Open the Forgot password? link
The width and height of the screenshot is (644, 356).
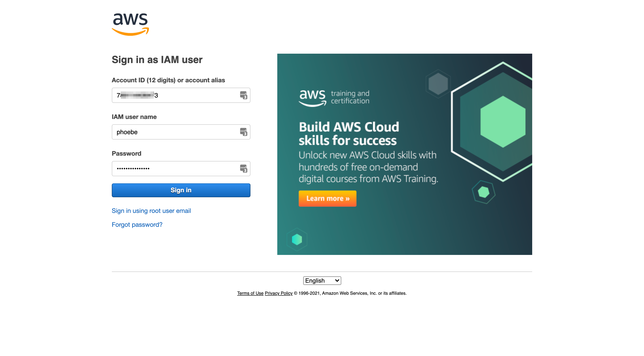pos(137,225)
